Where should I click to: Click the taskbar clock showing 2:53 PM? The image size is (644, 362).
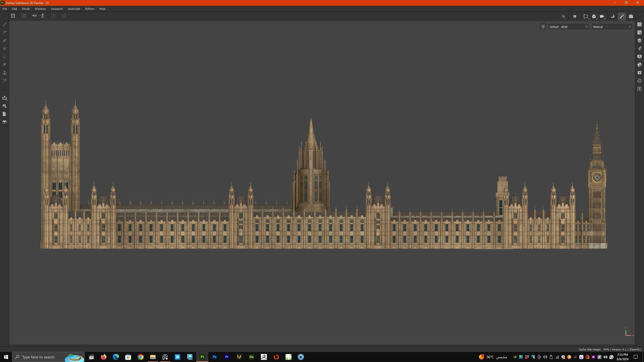coord(622,357)
